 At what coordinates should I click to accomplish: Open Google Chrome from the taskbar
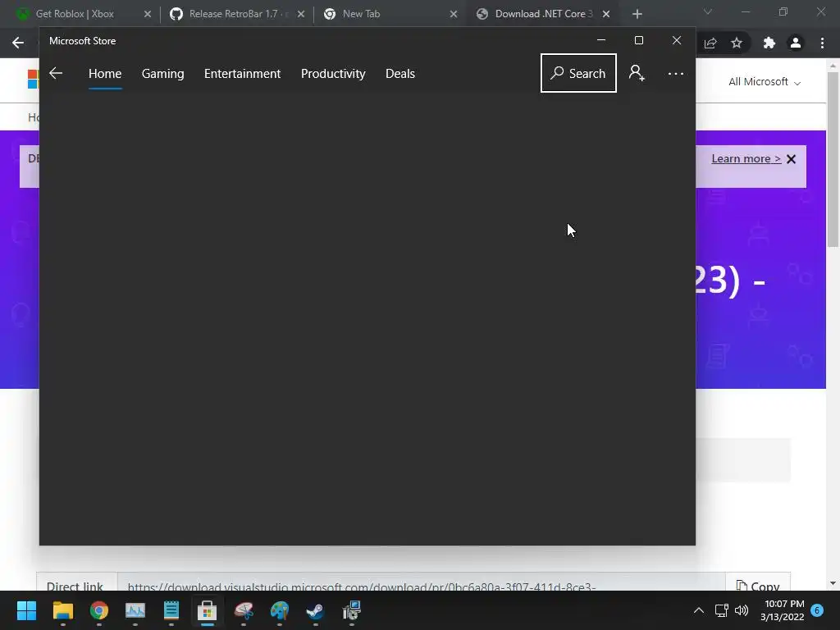99,610
